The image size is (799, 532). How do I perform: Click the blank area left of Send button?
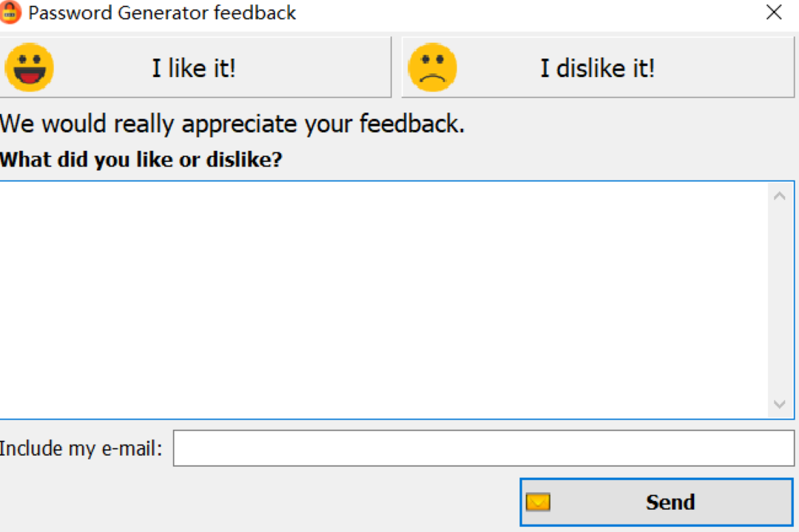259,502
